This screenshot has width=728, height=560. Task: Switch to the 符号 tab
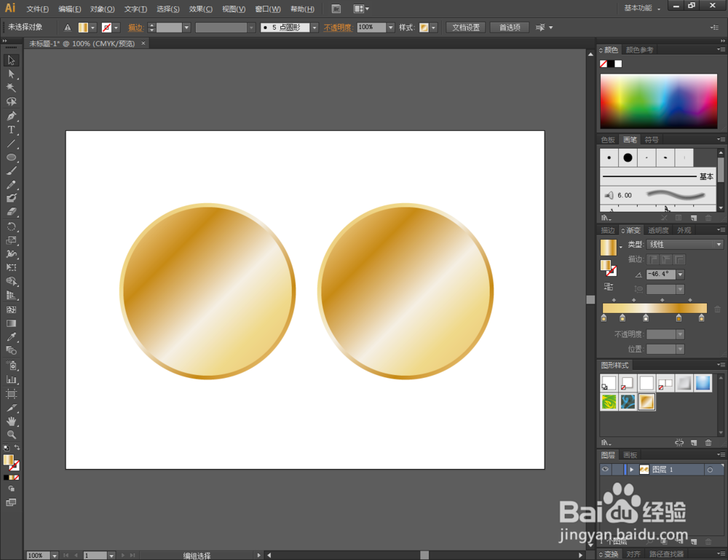[652, 140]
